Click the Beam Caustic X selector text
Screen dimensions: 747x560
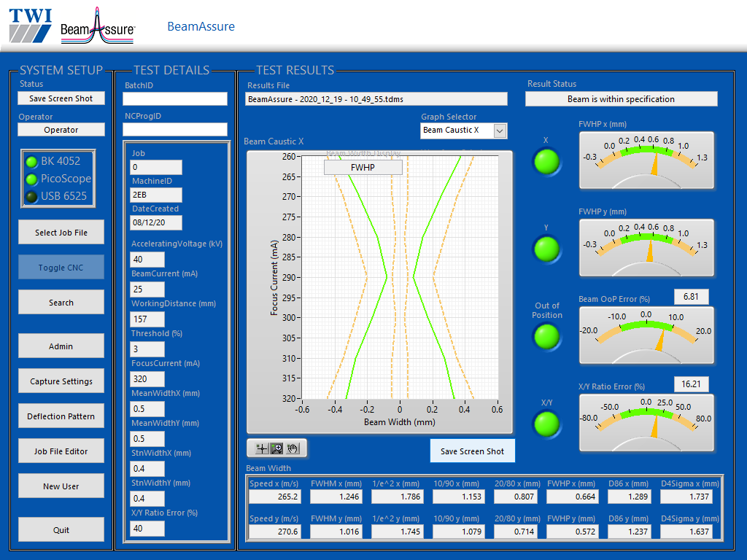tap(451, 130)
